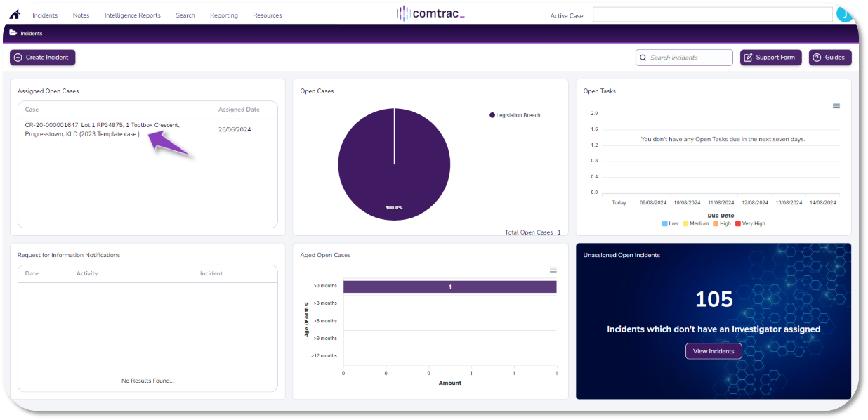Toggle the Medium priority legend item
Image resolution: width=868 pixels, height=420 pixels.
coord(686,223)
